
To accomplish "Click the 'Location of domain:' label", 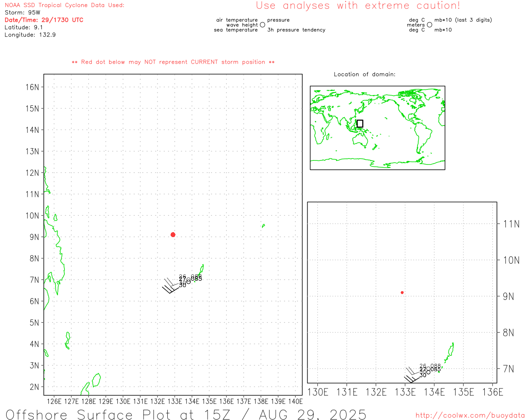I will click(x=365, y=74).
